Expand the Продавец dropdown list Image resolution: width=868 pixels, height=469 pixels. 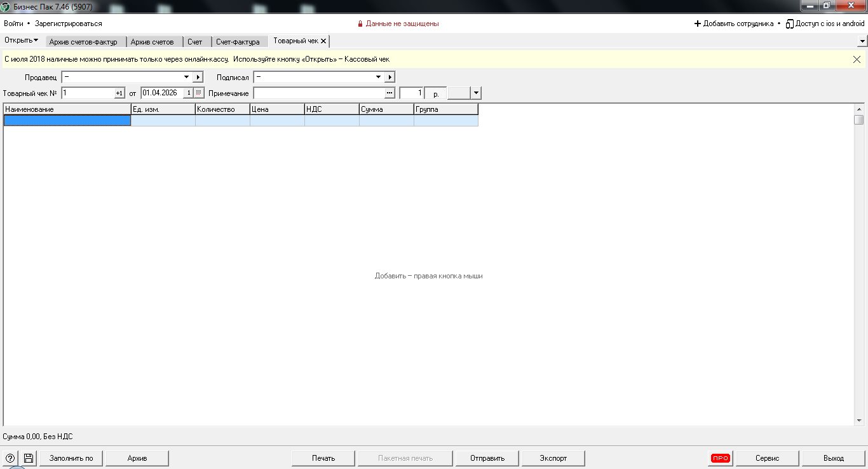pos(186,77)
